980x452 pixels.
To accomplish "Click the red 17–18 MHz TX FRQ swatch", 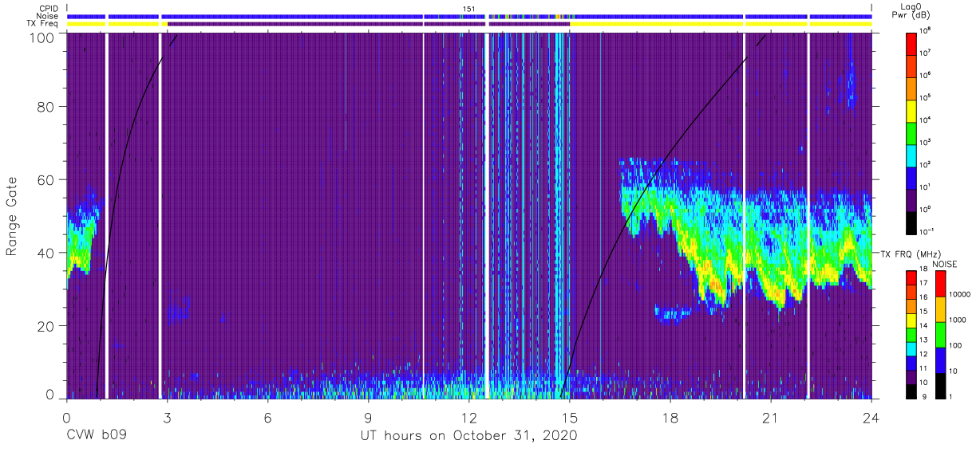I will coord(911,278).
